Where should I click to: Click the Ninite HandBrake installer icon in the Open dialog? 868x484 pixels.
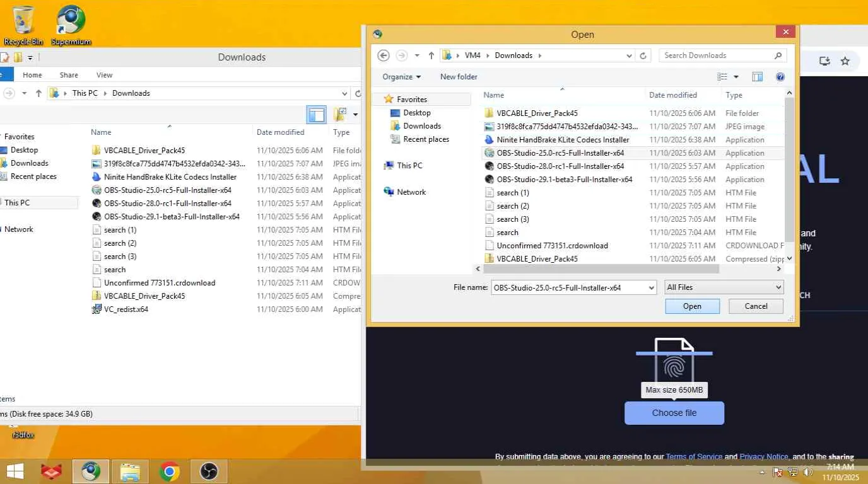point(489,140)
